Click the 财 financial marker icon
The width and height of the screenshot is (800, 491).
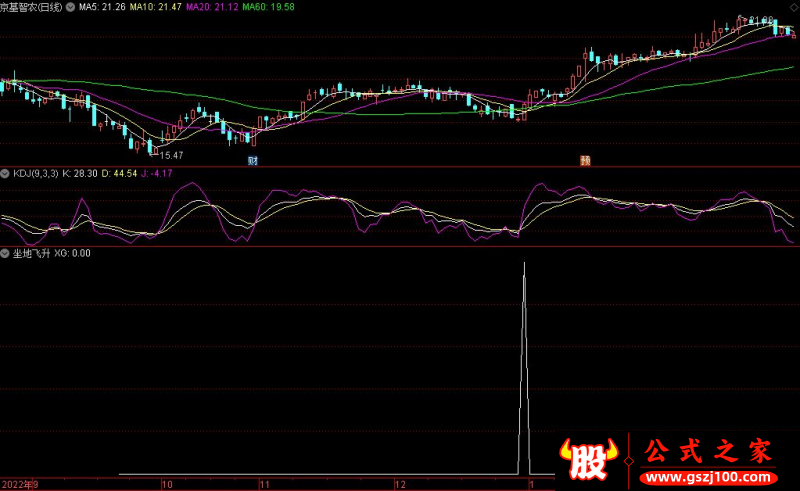point(253,160)
